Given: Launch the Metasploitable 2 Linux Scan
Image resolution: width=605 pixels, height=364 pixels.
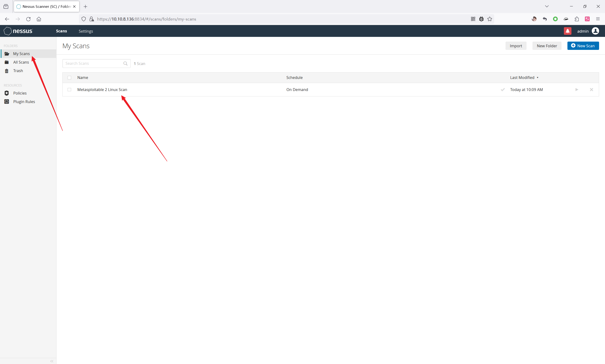Looking at the screenshot, I should tap(577, 90).
